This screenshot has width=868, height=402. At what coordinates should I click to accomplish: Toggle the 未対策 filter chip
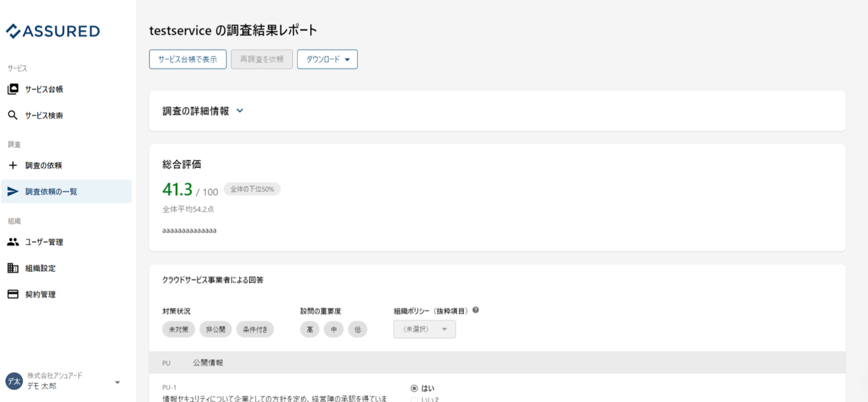(178, 329)
